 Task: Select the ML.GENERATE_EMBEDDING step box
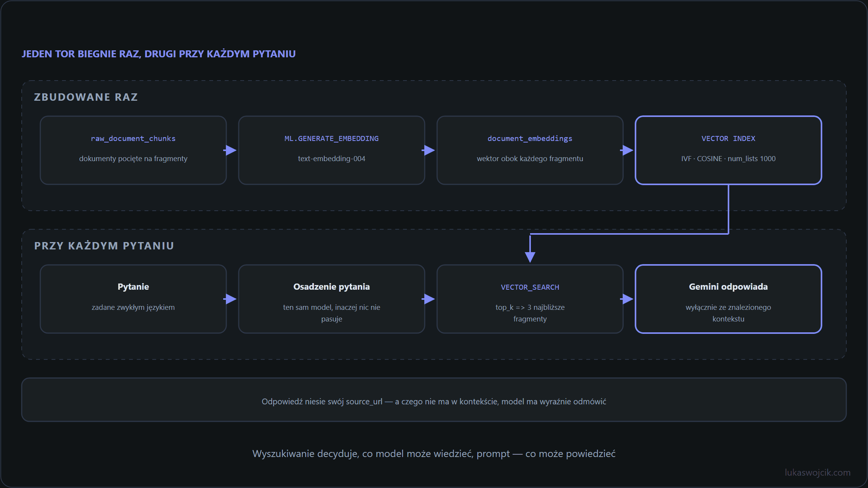pos(332,150)
